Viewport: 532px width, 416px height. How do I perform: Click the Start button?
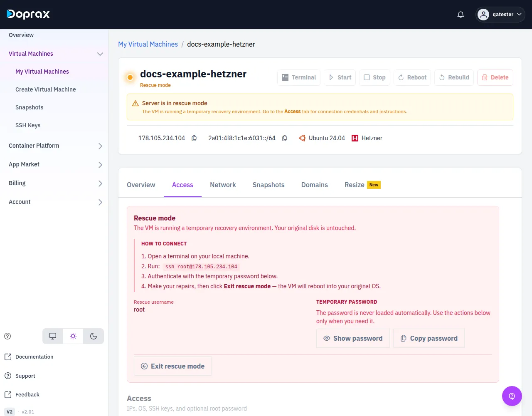pos(340,77)
